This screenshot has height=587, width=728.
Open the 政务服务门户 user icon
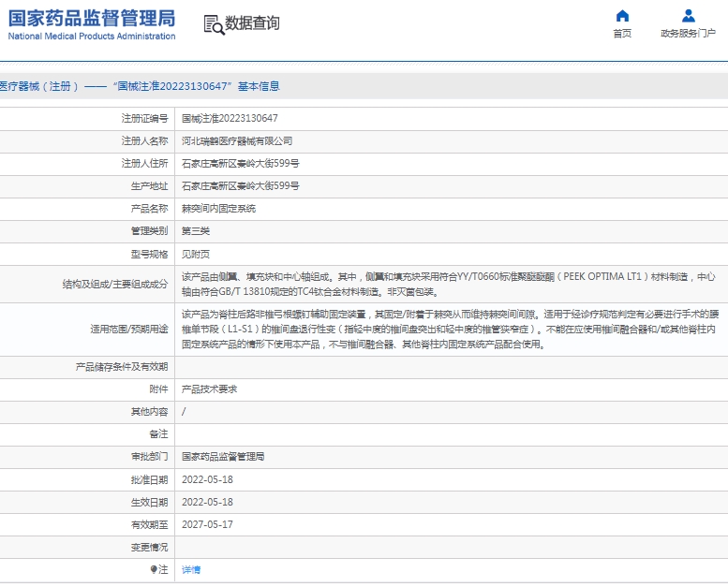pos(689,16)
